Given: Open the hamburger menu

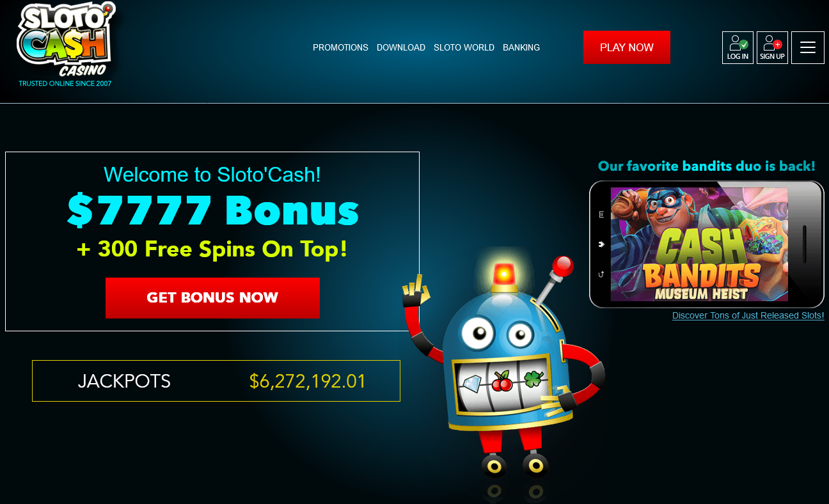Looking at the screenshot, I should 807,48.
